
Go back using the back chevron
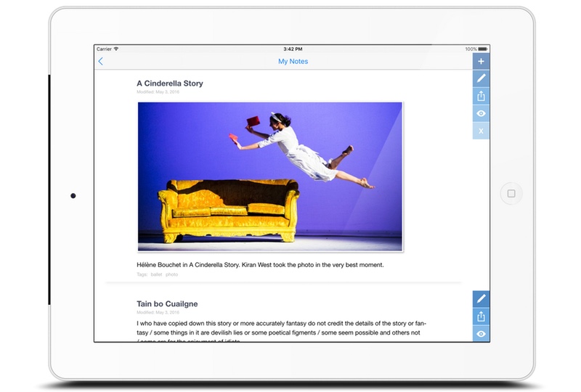point(100,62)
